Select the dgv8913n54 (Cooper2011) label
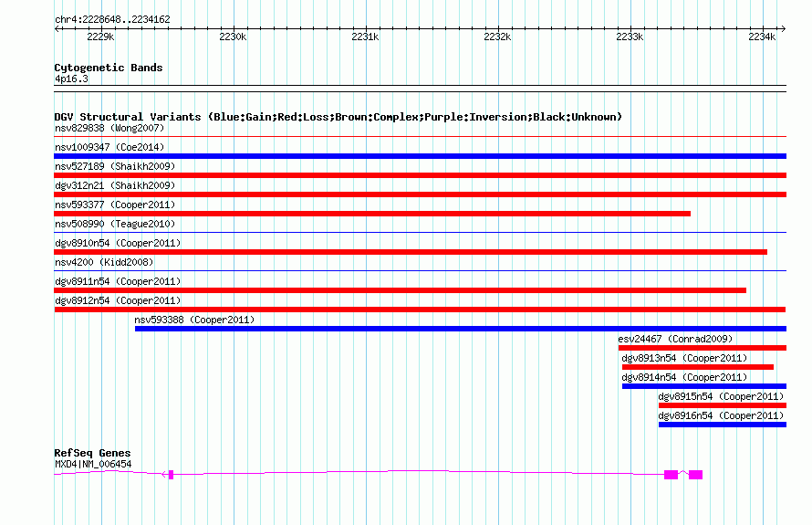This screenshot has height=525, width=812. 684,358
